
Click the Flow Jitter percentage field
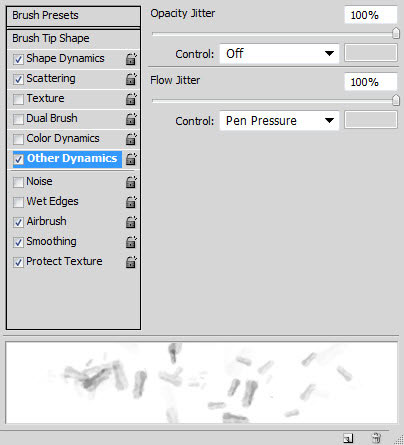(371, 82)
